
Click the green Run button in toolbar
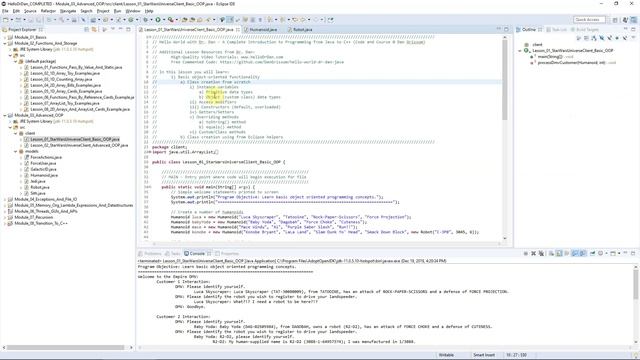pos(158,20)
